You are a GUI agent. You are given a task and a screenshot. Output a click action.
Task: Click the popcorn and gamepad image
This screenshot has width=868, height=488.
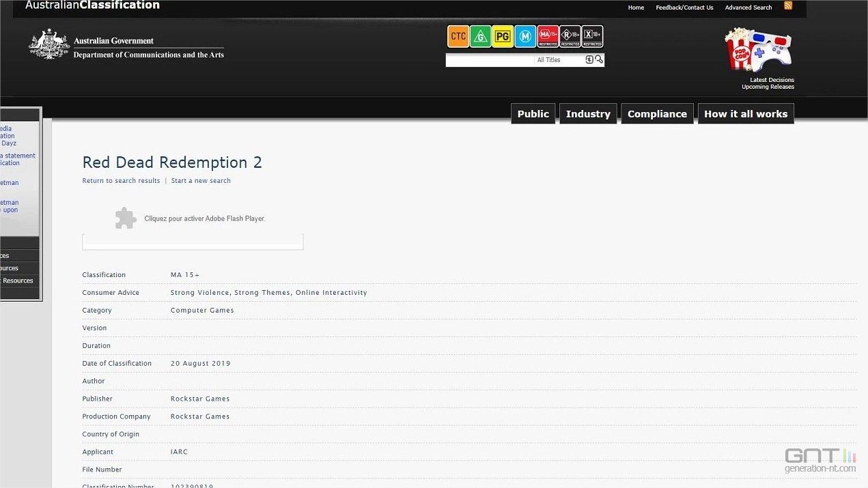(x=758, y=49)
